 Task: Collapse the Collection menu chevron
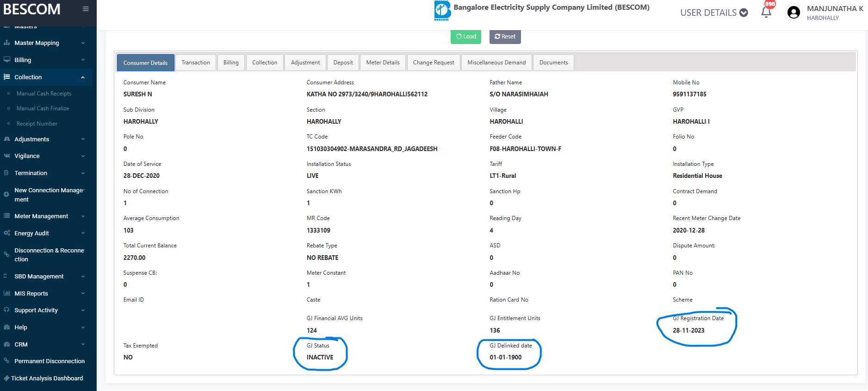click(83, 77)
